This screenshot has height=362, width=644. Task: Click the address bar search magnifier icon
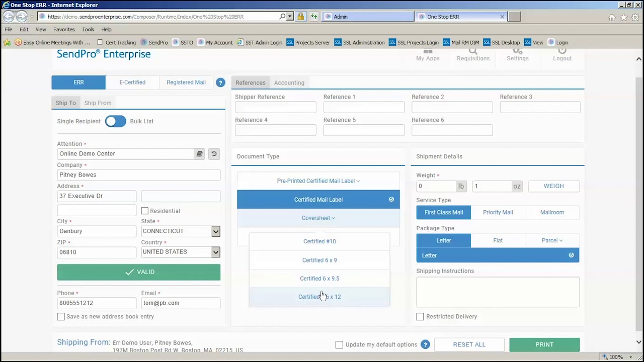pyautogui.click(x=282, y=17)
